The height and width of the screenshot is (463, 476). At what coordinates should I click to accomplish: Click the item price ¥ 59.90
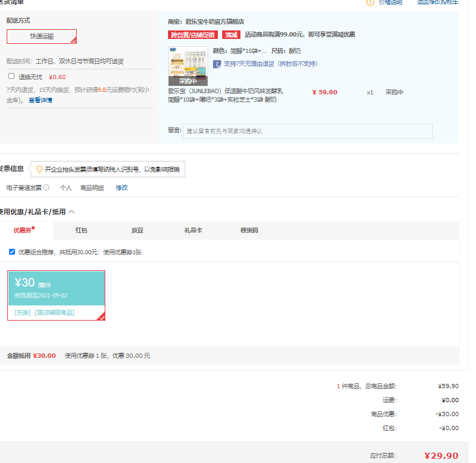(324, 92)
